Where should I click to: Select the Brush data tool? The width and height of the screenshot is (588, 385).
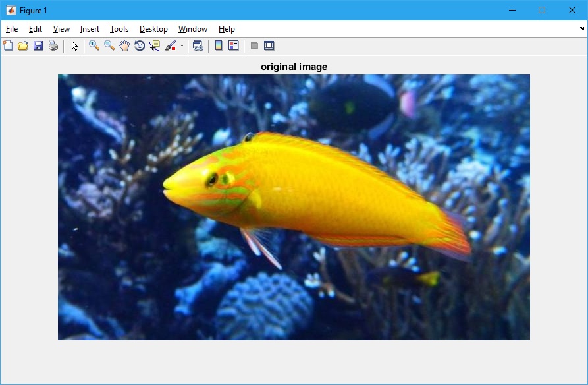point(171,45)
